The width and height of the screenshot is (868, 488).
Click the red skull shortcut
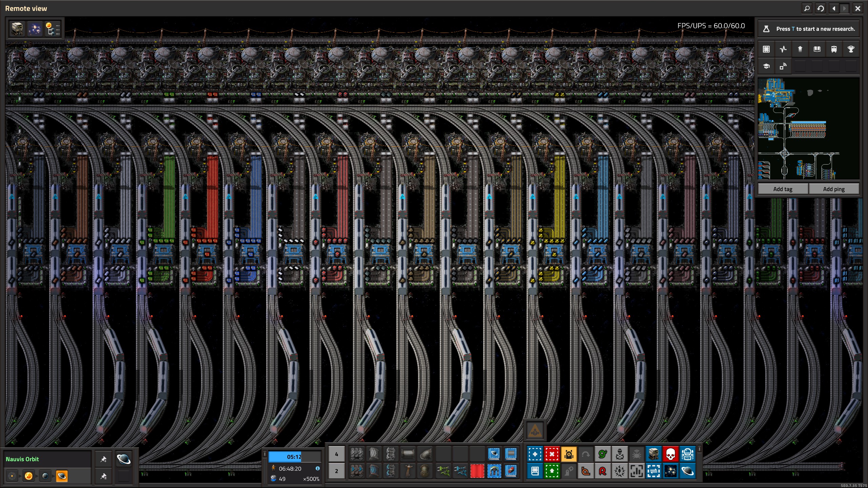pyautogui.click(x=670, y=454)
